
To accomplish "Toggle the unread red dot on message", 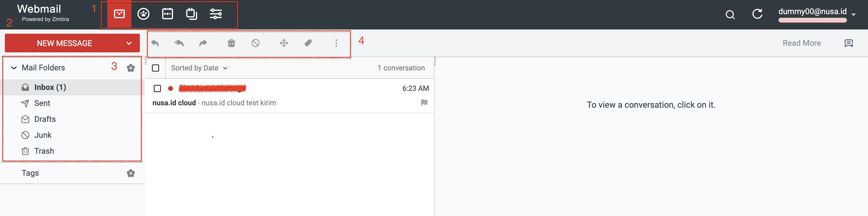I will [x=171, y=88].
